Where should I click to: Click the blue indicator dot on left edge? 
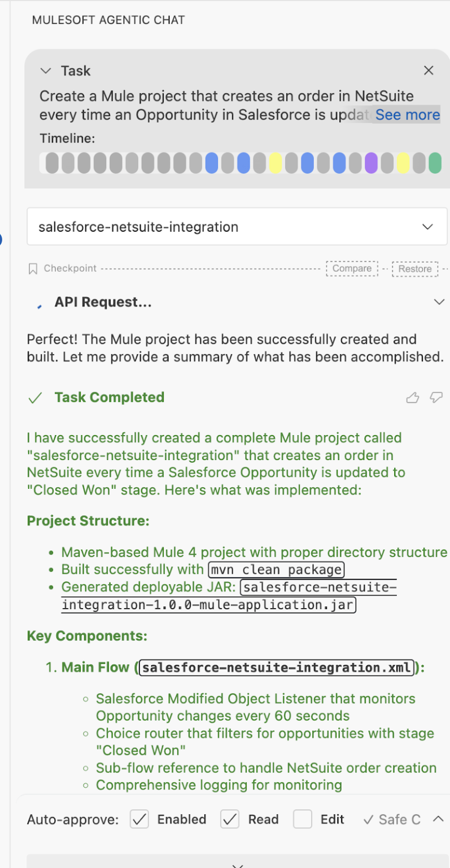coord(2,239)
